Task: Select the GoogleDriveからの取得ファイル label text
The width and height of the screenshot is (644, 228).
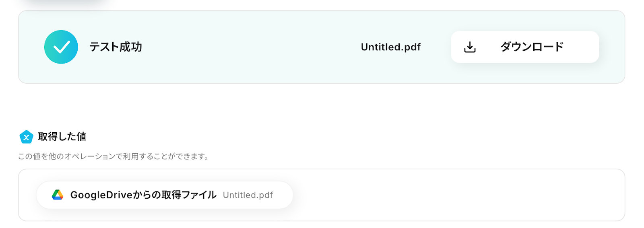Action: pyautogui.click(x=143, y=195)
